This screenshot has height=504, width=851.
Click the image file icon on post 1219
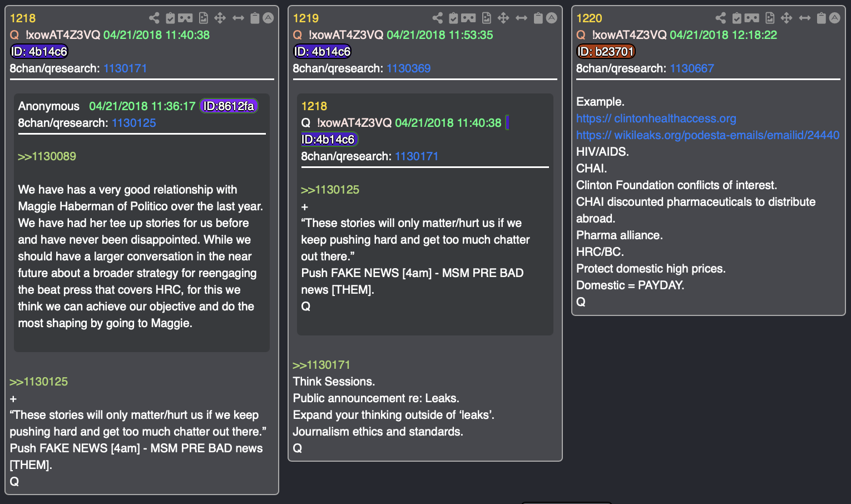coord(487,18)
